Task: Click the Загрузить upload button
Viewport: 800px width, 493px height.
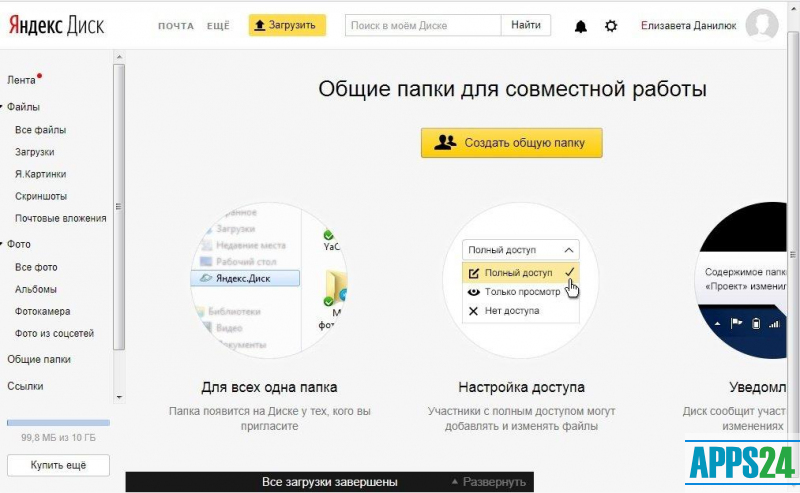Action: click(x=287, y=25)
